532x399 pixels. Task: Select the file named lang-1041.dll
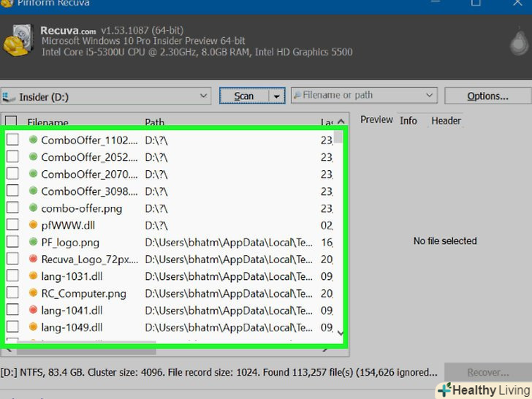(72, 311)
